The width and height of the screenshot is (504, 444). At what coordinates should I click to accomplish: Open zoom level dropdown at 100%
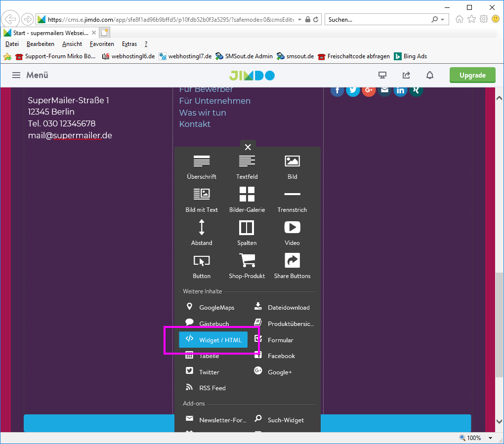point(490,438)
